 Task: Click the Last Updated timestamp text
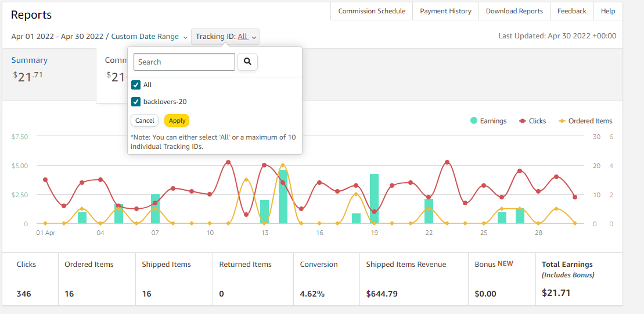(557, 36)
